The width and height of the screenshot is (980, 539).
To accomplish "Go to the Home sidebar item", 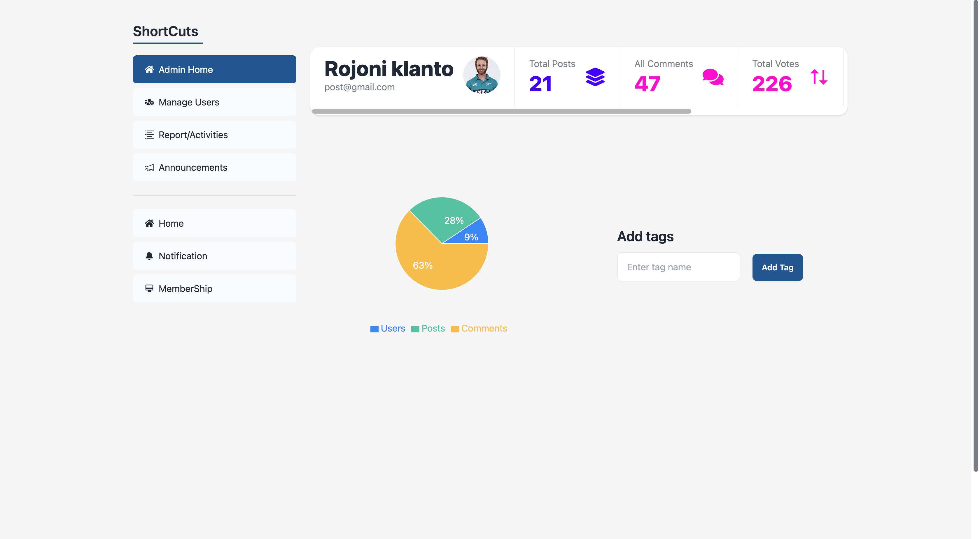I will [x=215, y=223].
